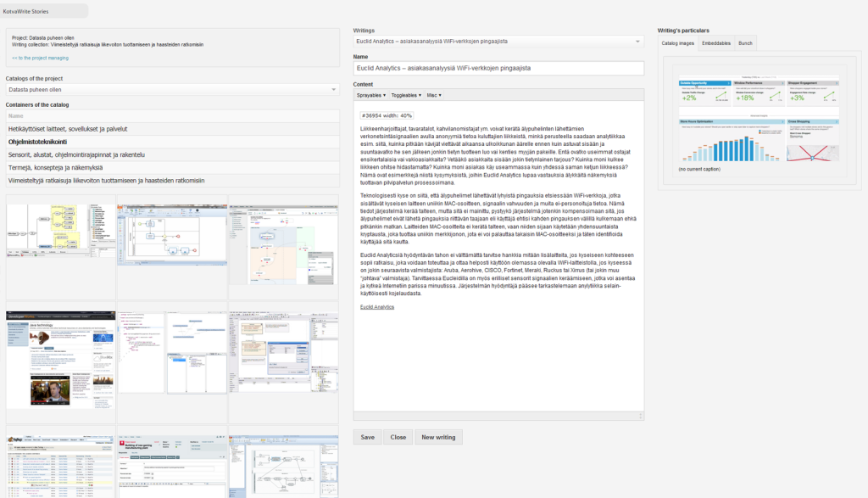
Task: Open the Toggleables dropdown menu
Action: pos(406,95)
